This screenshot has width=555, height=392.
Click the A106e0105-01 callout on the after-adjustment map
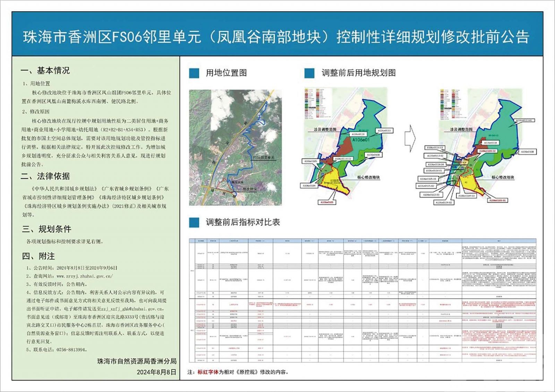click(x=428, y=179)
